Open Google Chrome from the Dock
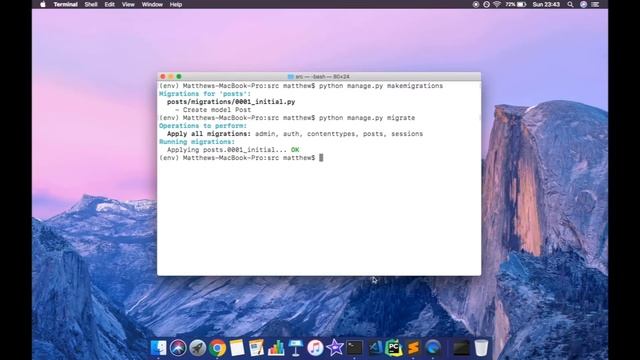640x360 pixels. tap(217, 348)
